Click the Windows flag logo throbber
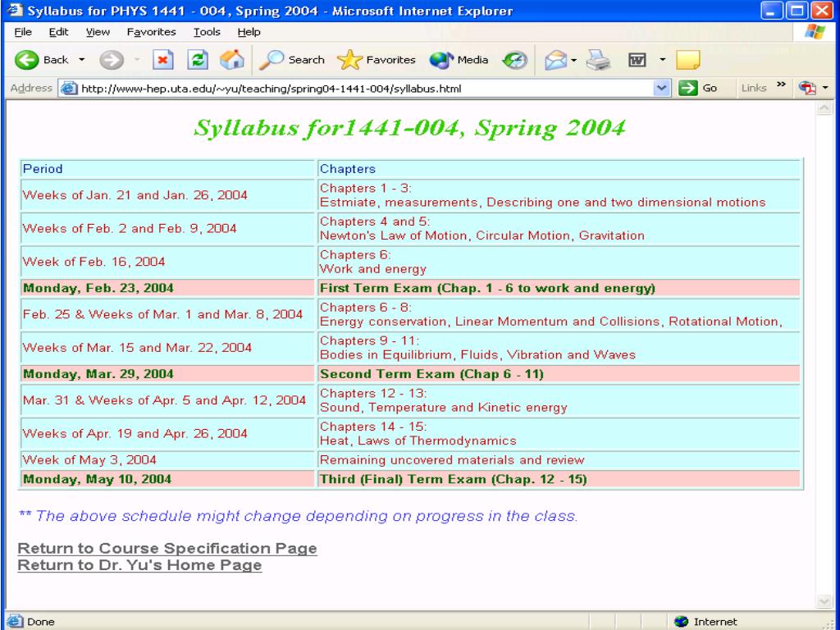 [815, 32]
